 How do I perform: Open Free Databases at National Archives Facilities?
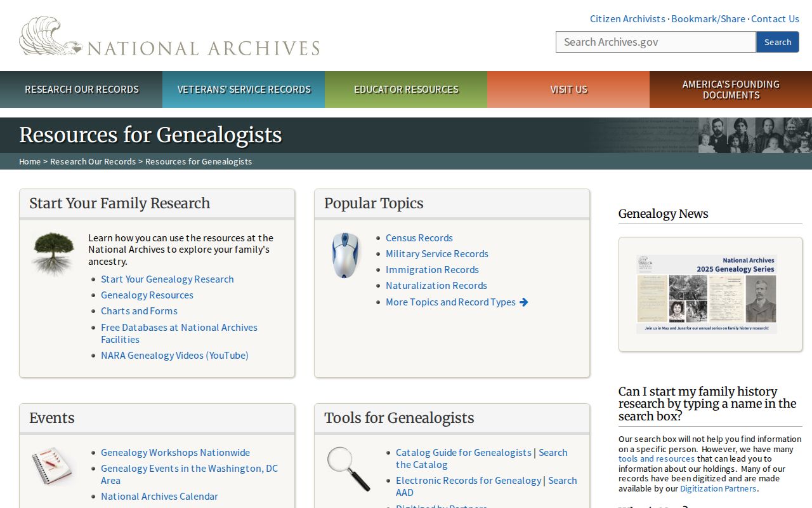point(179,333)
